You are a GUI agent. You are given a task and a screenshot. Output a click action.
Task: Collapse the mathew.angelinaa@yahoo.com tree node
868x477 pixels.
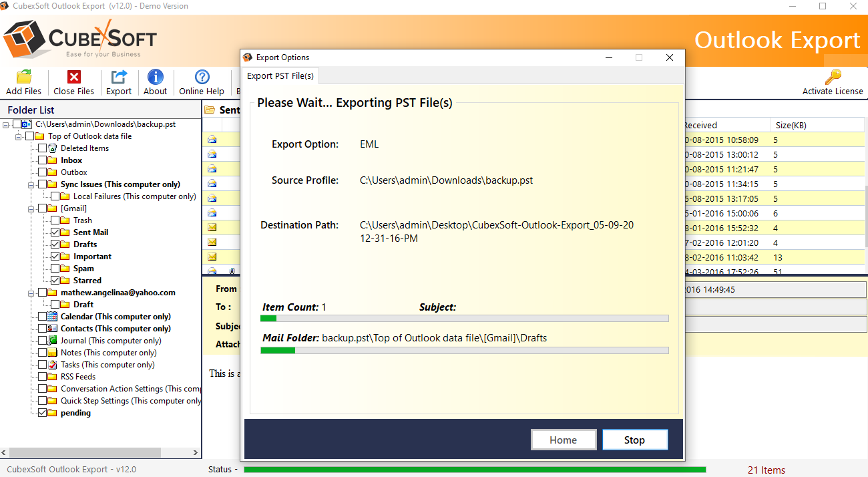(31, 293)
